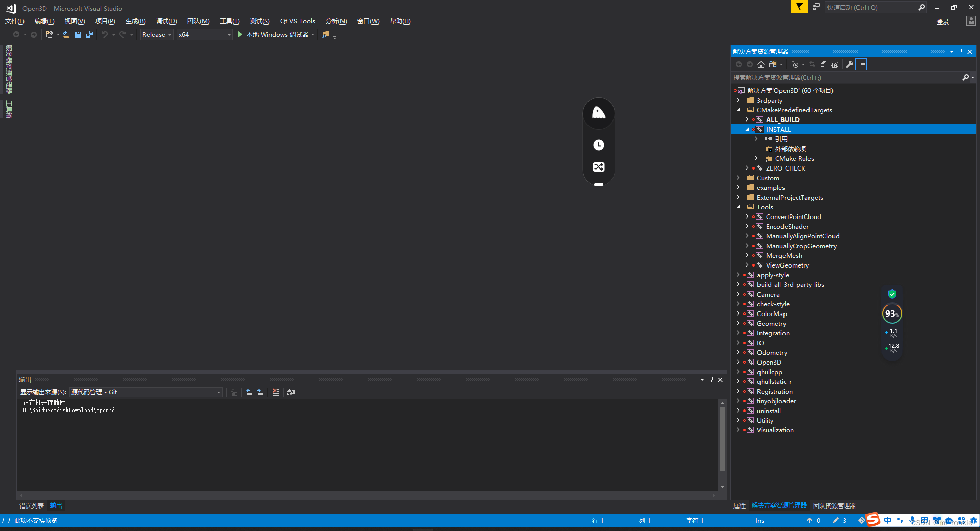The image size is (980, 531).
Task: Start the local Windows debugger
Action: (x=277, y=35)
